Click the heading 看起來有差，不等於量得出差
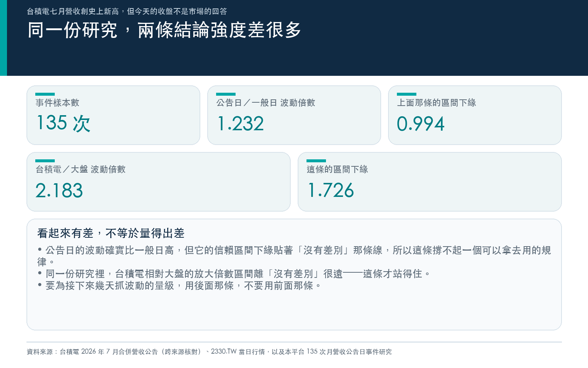 pos(111,233)
